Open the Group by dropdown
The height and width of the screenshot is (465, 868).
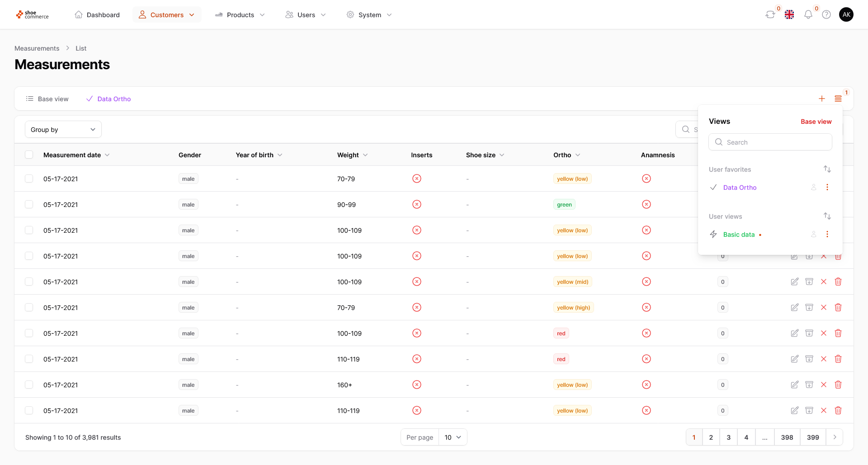coord(63,130)
